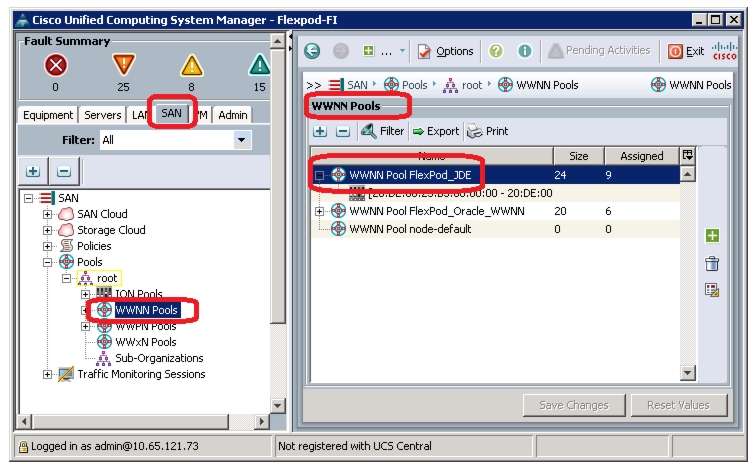
Task: Open the table column chooser icon
Action: coord(688,155)
